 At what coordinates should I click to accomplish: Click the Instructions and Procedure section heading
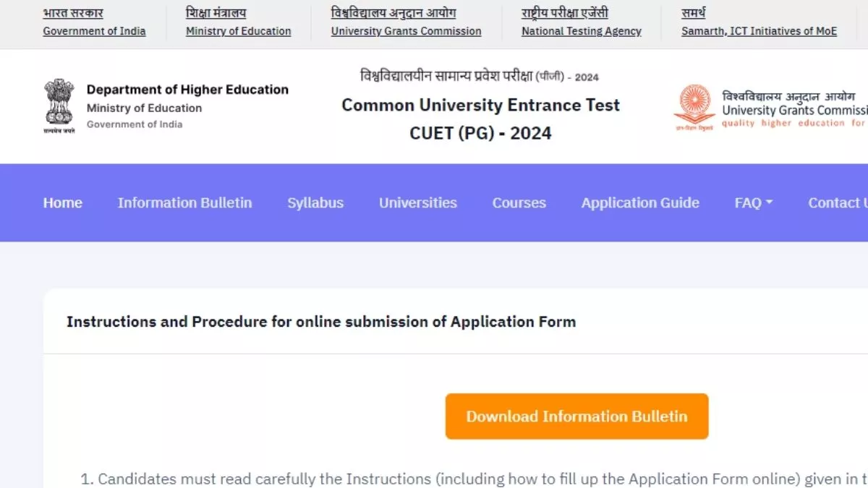321,322
